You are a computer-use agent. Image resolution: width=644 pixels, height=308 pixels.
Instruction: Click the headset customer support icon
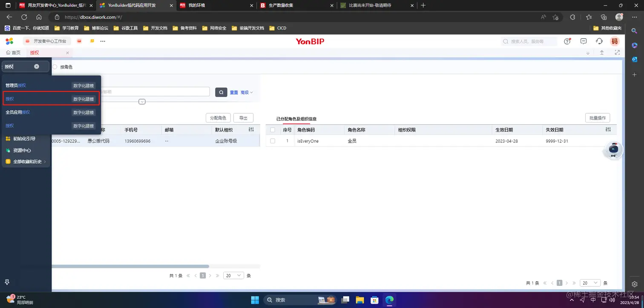pos(599,41)
